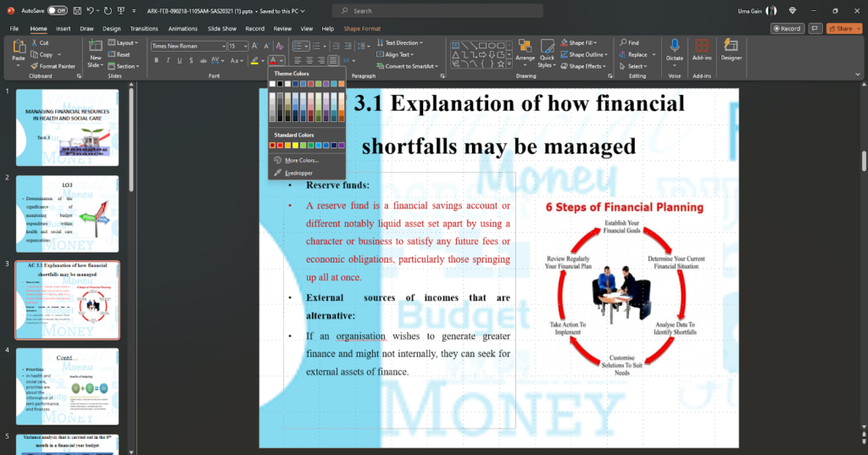Image resolution: width=868 pixels, height=455 pixels.
Task: Select the slide 4 'Contd…' thumbnail
Action: [67, 386]
